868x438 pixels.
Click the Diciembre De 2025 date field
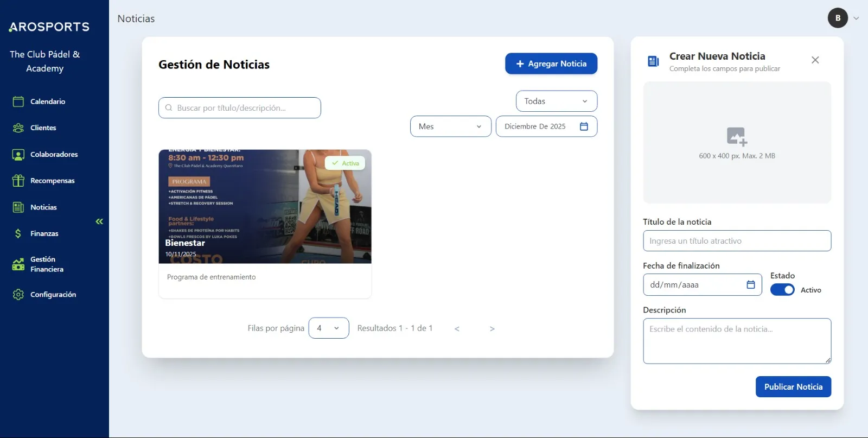(547, 126)
